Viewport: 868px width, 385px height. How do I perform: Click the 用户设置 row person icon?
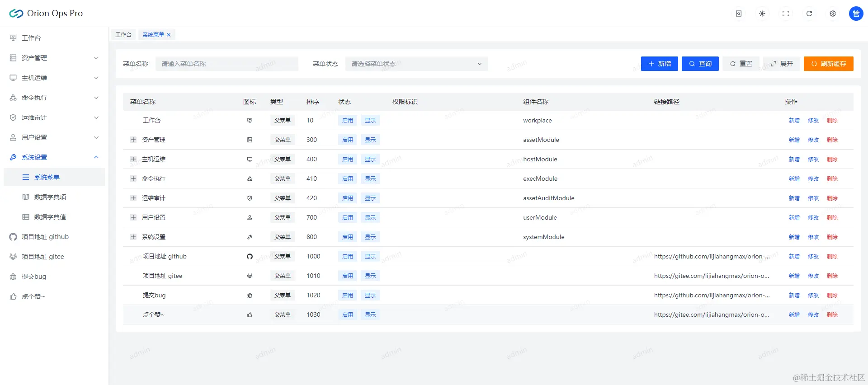(x=250, y=217)
